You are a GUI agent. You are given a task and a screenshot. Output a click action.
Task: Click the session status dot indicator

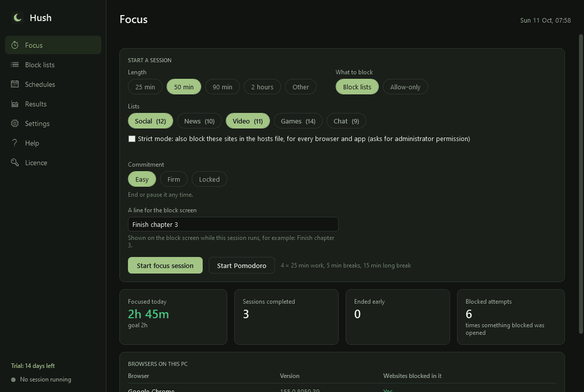coord(14,380)
